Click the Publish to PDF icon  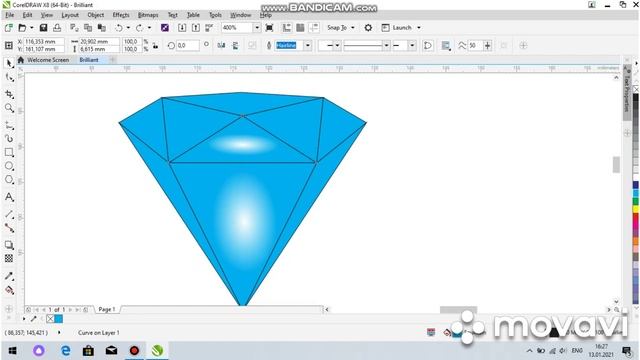209,28
